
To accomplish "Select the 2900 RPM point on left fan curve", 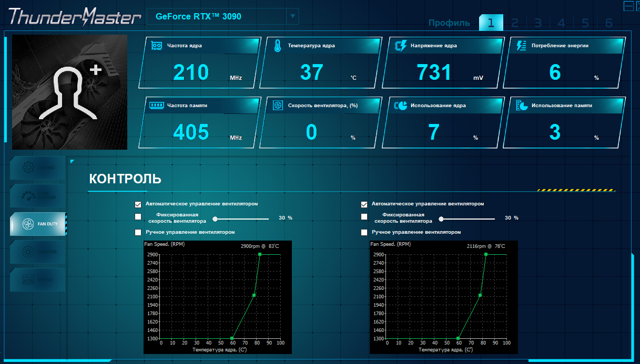I will coord(260,254).
